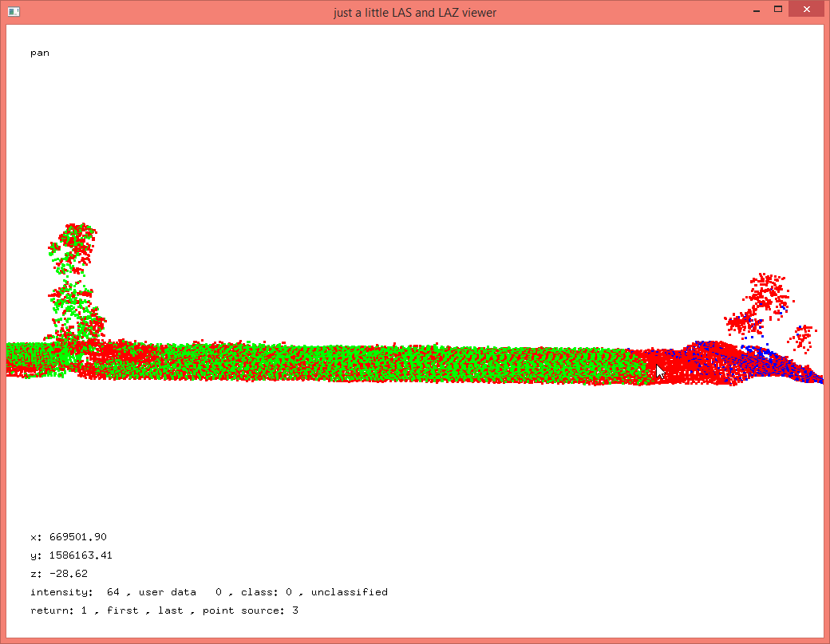Select the x coordinate readout
This screenshot has width=830, height=644.
click(x=69, y=537)
